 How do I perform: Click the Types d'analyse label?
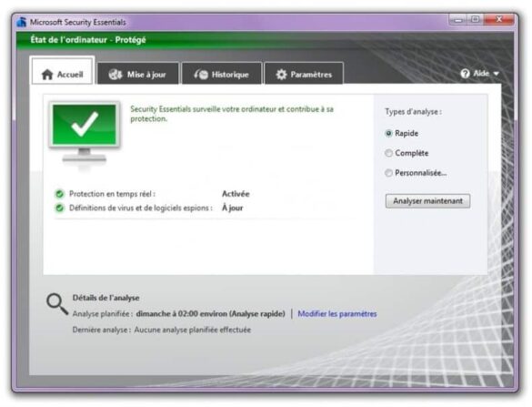point(413,111)
